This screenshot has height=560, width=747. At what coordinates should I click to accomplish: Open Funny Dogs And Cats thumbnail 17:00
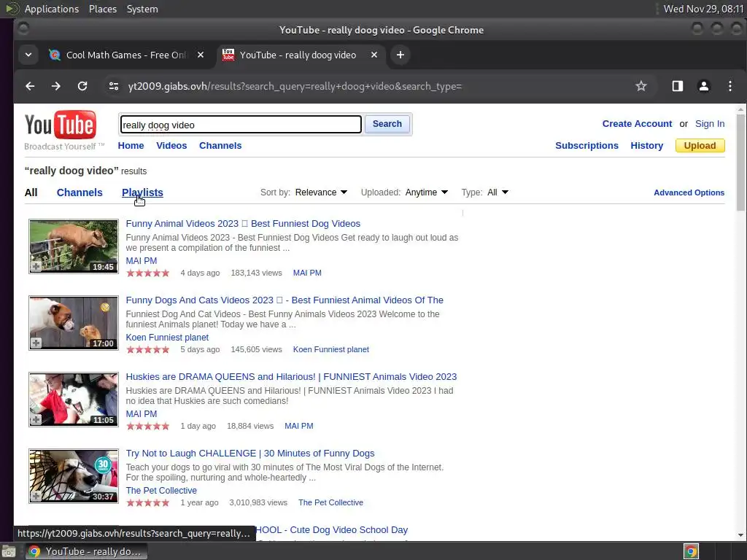(x=74, y=323)
